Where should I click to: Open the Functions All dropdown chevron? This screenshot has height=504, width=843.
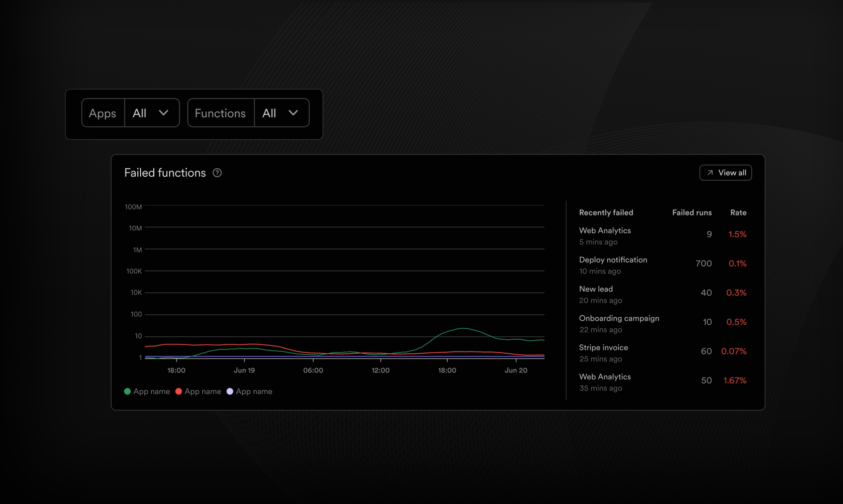click(293, 113)
